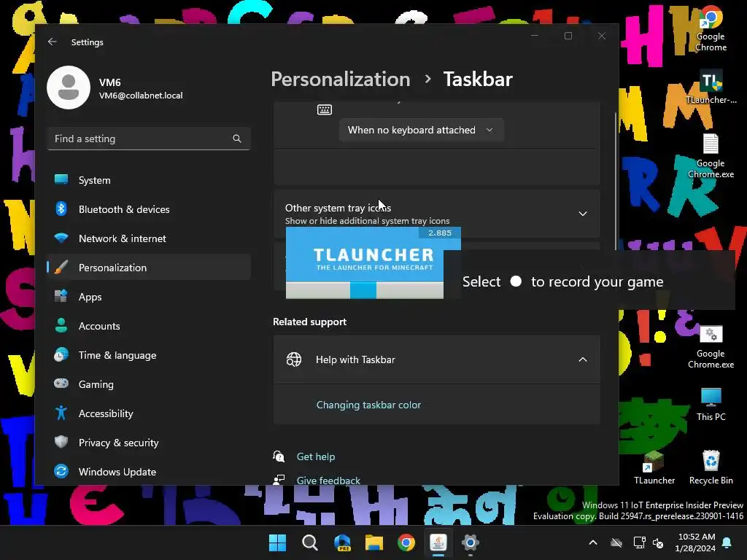
Task: Click the muted volume tray icon
Action: click(658, 542)
